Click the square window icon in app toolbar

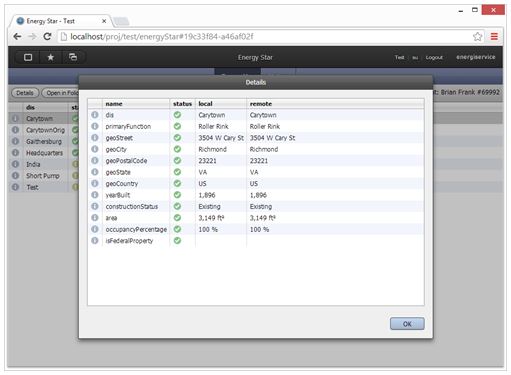(28, 57)
